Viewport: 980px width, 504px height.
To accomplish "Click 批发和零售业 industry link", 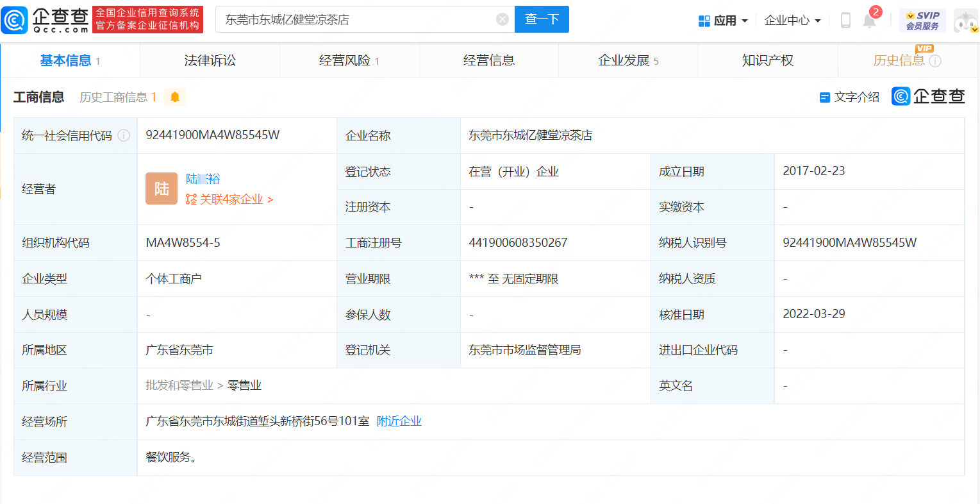I will 179,385.
